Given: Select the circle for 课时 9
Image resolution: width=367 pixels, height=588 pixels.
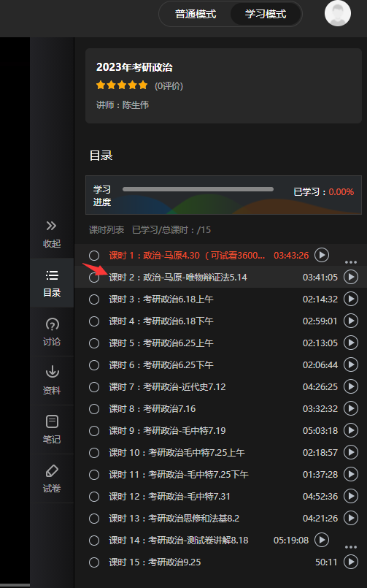Looking at the screenshot, I should [x=94, y=431].
